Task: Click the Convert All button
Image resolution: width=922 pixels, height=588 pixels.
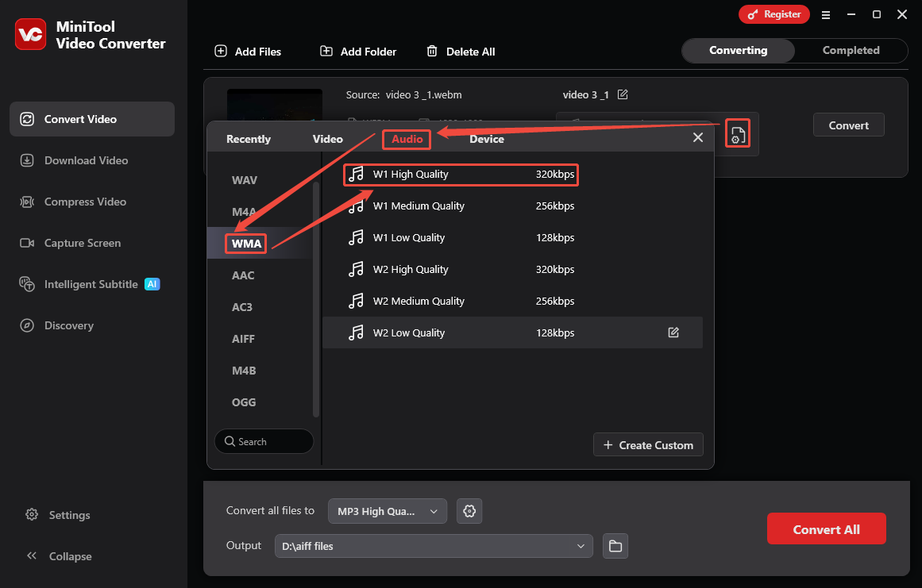Action: pyautogui.click(x=826, y=528)
